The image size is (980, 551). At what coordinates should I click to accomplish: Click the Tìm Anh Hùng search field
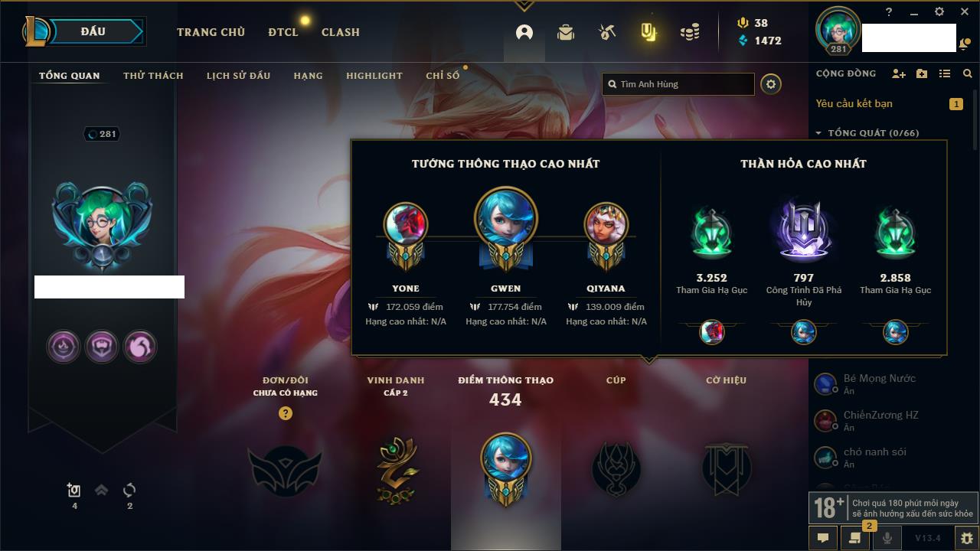(x=678, y=84)
